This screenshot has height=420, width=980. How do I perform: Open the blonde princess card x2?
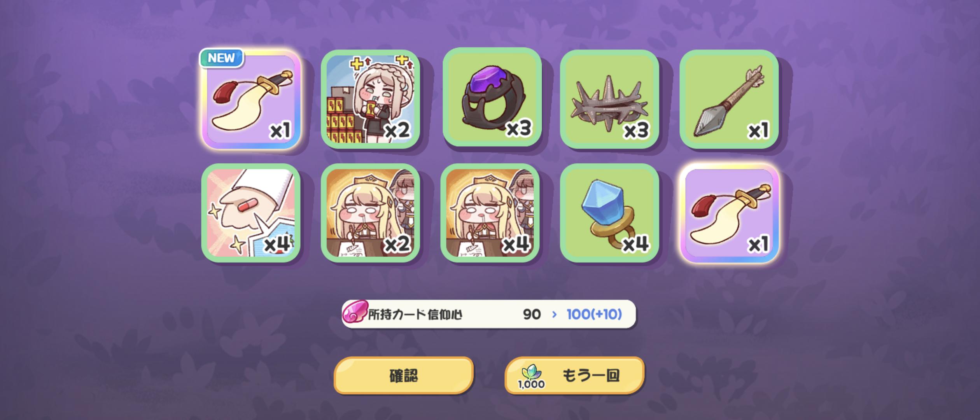click(x=370, y=213)
